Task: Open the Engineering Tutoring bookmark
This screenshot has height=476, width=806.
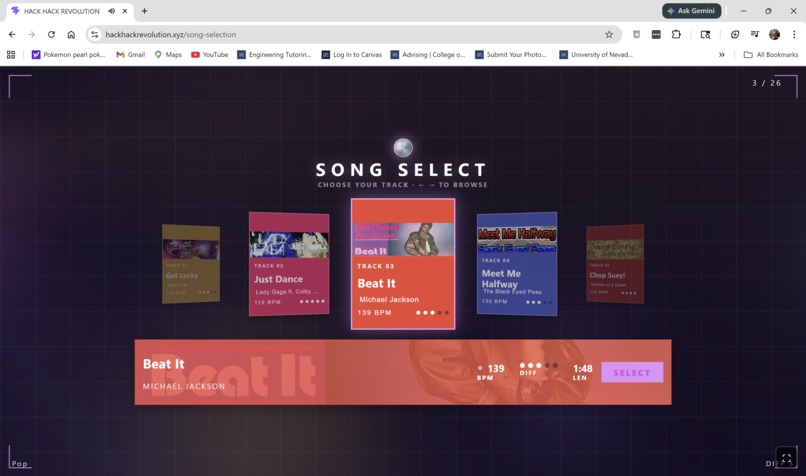Action: pos(274,54)
